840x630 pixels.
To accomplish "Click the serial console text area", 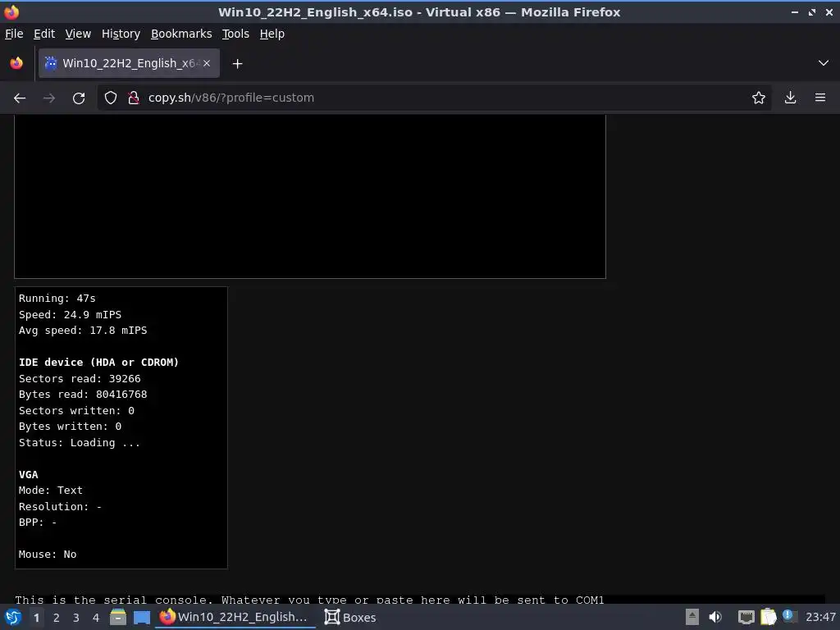I will (419, 600).
